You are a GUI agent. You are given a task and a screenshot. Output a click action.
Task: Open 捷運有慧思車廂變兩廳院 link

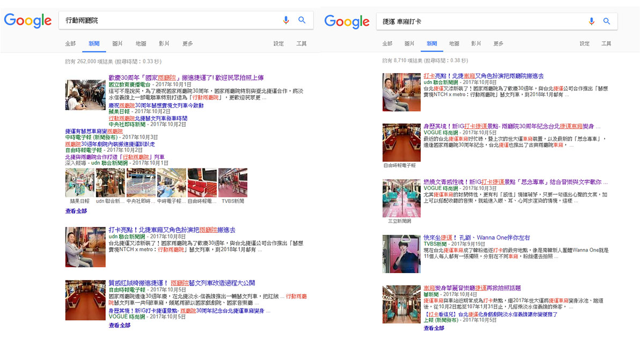(x=94, y=131)
